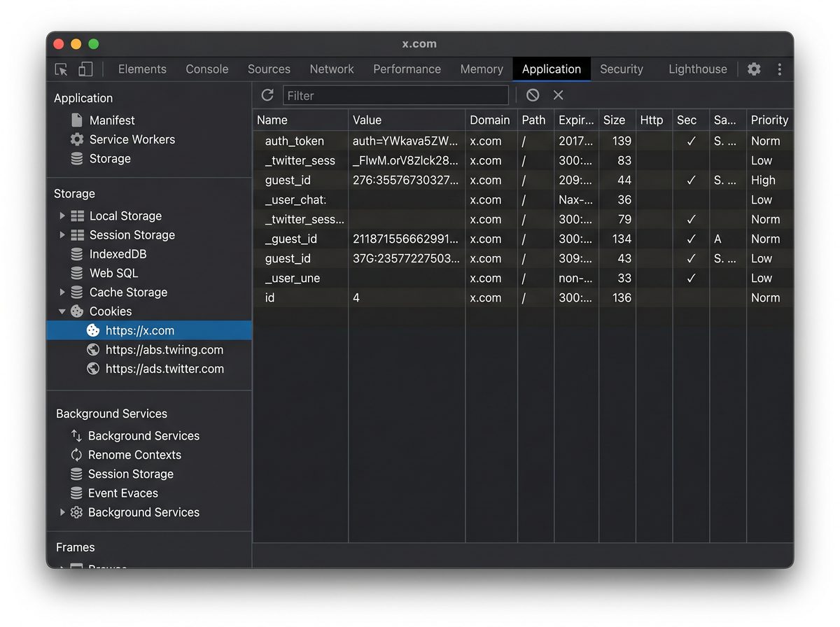
Task: Open Storage under the Application section
Action: pyautogui.click(x=110, y=159)
